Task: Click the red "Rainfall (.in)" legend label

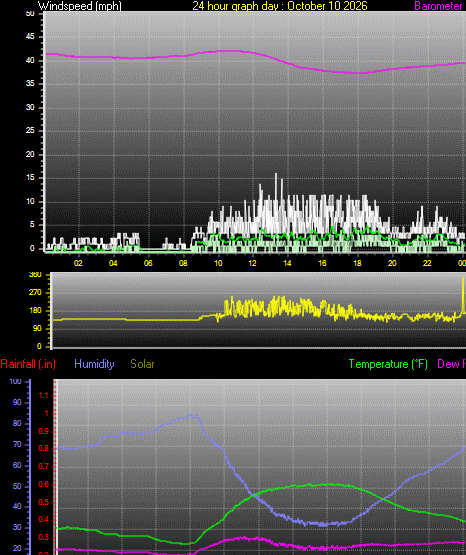Action: 28,364
